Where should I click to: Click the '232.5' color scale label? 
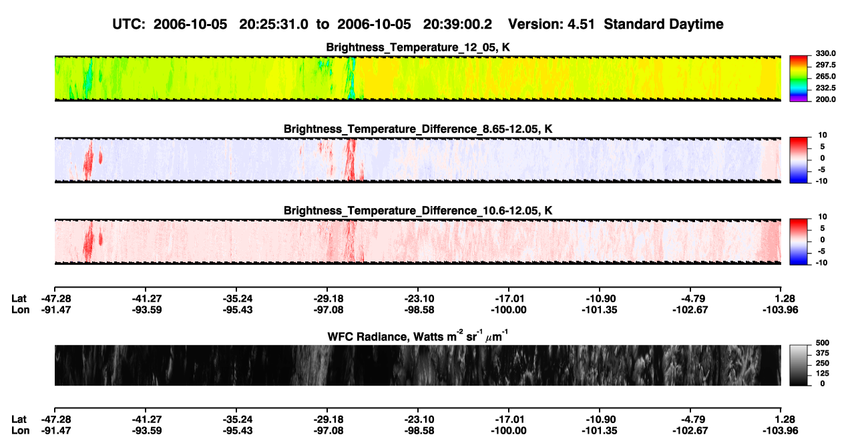825,88
